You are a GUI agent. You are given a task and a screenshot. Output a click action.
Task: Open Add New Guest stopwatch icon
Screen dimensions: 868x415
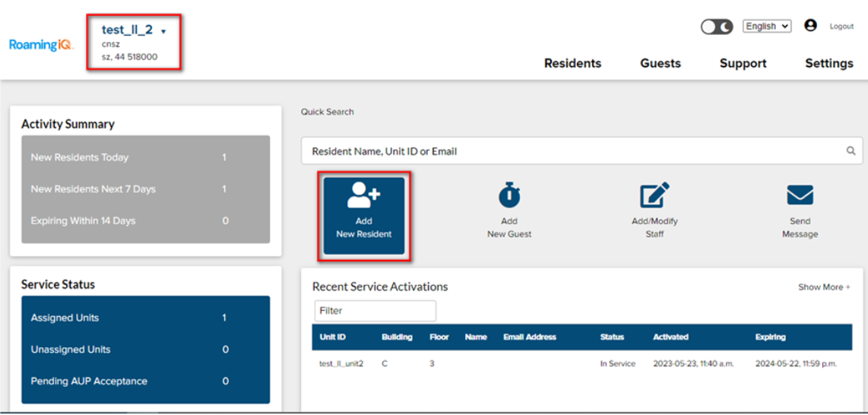(509, 195)
